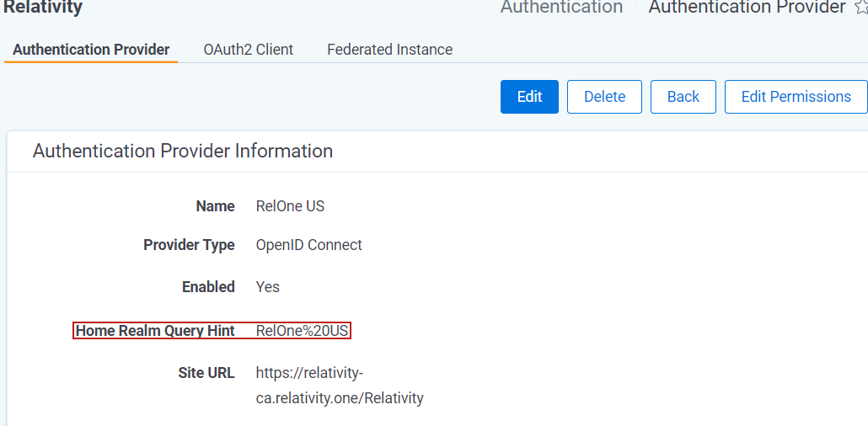This screenshot has height=426, width=868.
Task: Click the hint value RelOne%20US
Action: click(x=303, y=331)
